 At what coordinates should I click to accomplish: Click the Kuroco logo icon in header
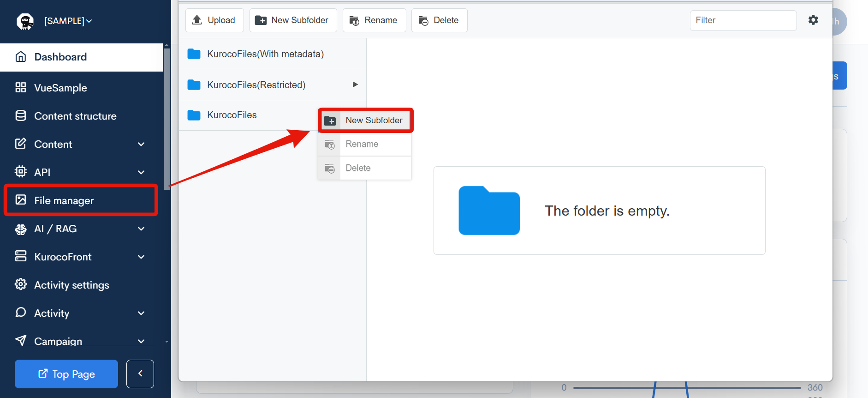(x=25, y=21)
